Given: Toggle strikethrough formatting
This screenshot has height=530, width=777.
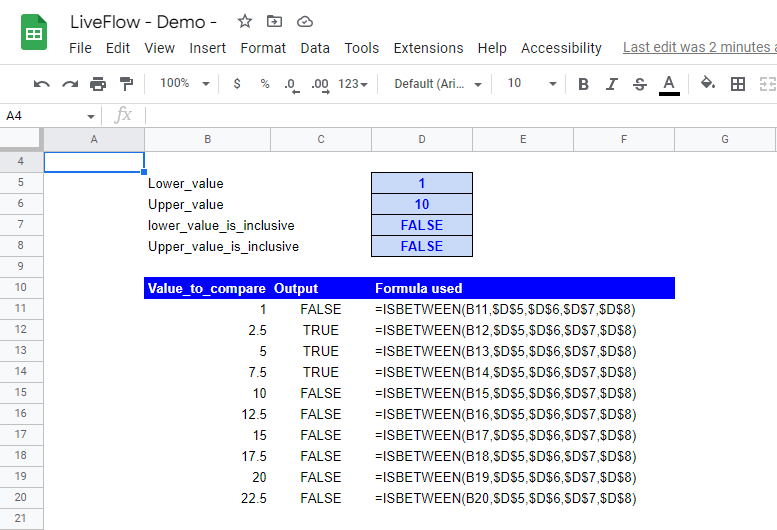Looking at the screenshot, I should coord(640,84).
